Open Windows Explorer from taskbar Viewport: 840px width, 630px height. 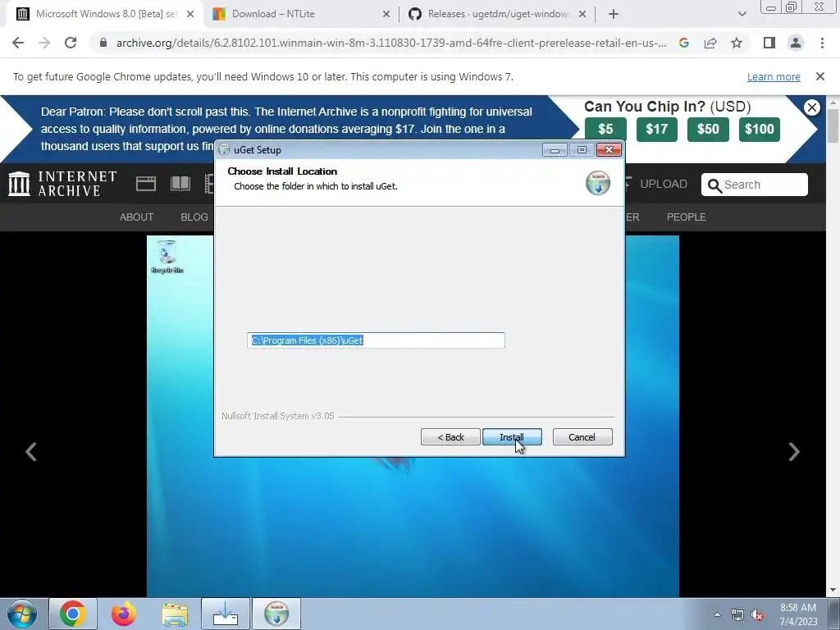[x=175, y=614]
